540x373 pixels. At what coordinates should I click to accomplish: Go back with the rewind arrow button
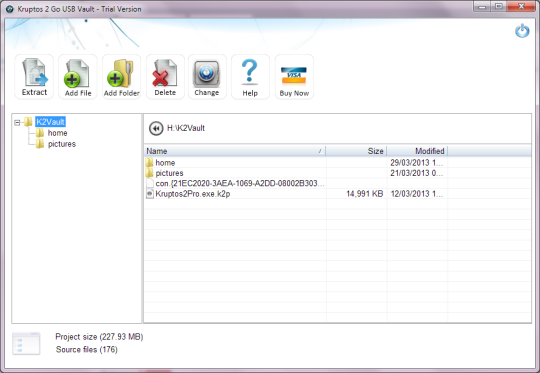pos(156,128)
